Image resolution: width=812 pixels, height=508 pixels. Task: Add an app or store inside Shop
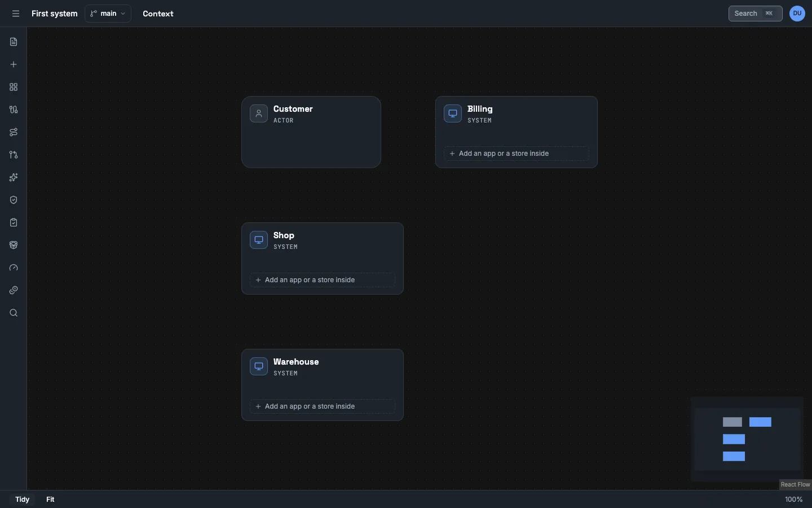pyautogui.click(x=323, y=280)
